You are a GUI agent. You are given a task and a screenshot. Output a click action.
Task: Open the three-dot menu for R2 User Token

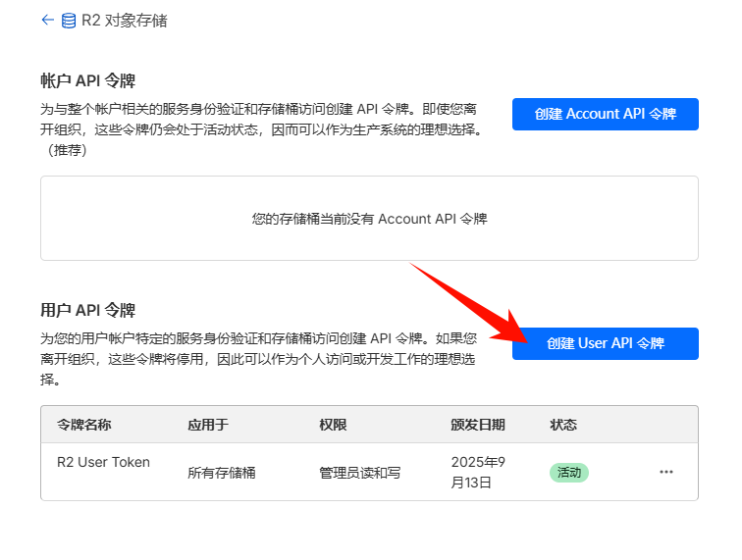point(666,472)
